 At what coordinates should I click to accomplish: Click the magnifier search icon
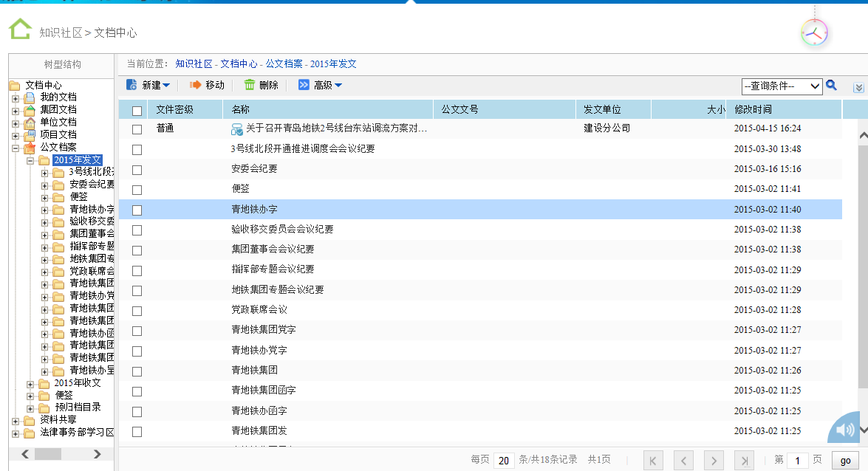pos(831,86)
